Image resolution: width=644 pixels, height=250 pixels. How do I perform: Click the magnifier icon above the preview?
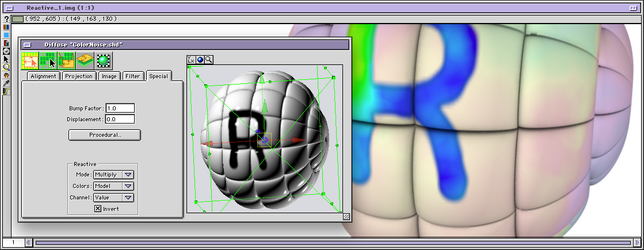(209, 59)
